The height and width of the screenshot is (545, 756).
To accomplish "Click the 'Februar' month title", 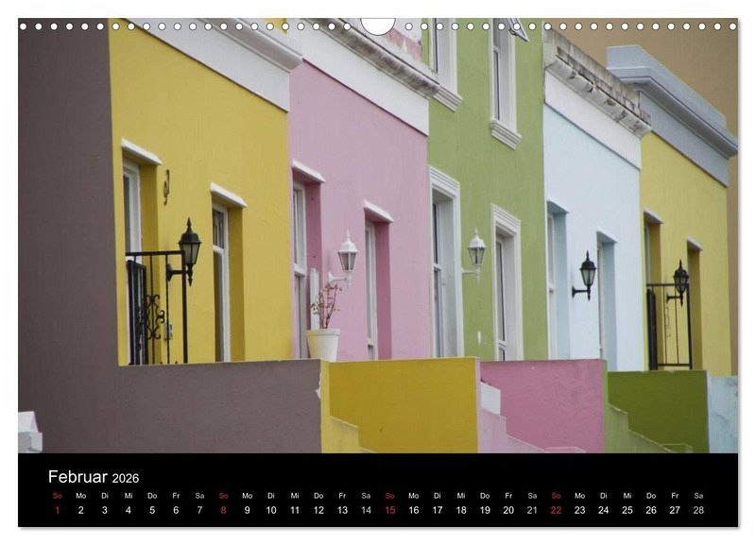I will click(77, 477).
